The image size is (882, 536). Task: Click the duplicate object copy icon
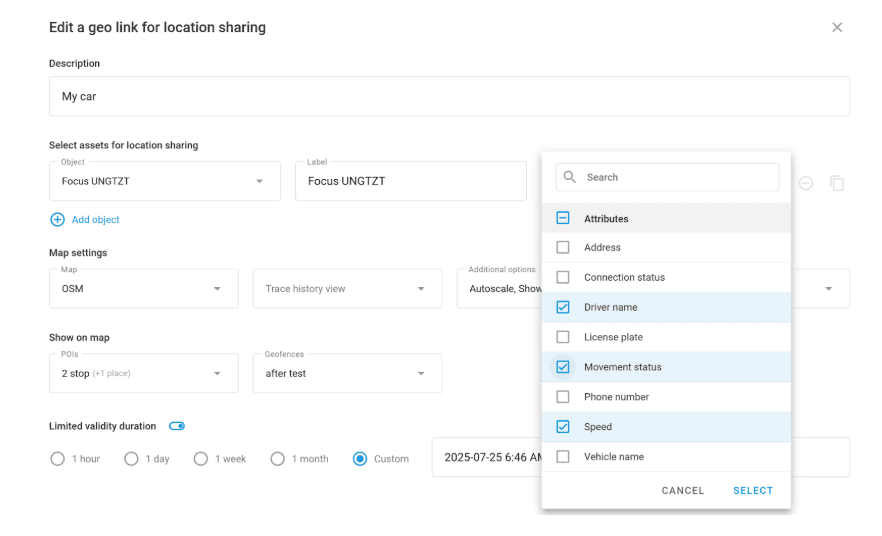click(837, 183)
